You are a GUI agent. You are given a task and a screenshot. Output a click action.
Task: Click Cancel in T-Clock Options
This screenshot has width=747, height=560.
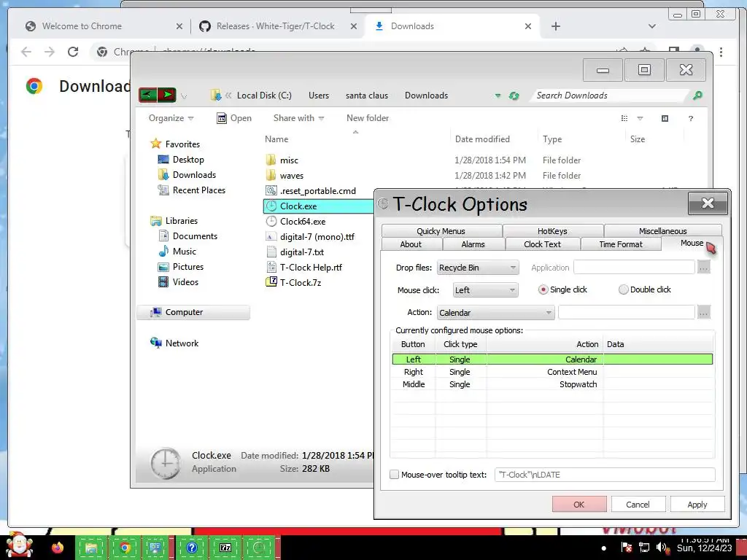point(638,505)
